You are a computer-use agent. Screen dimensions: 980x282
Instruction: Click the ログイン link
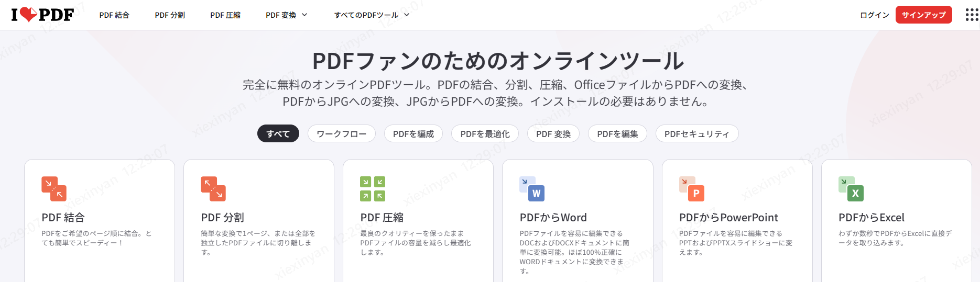(875, 15)
